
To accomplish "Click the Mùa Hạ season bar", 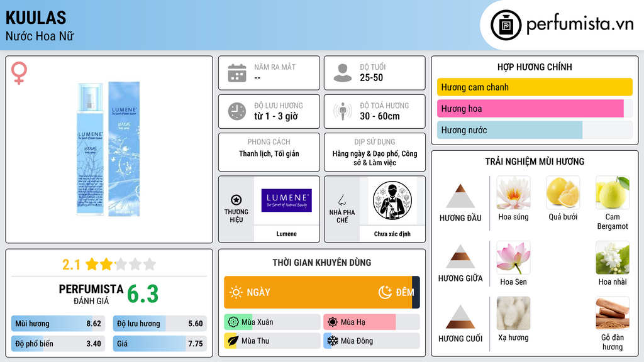I will [371, 322].
